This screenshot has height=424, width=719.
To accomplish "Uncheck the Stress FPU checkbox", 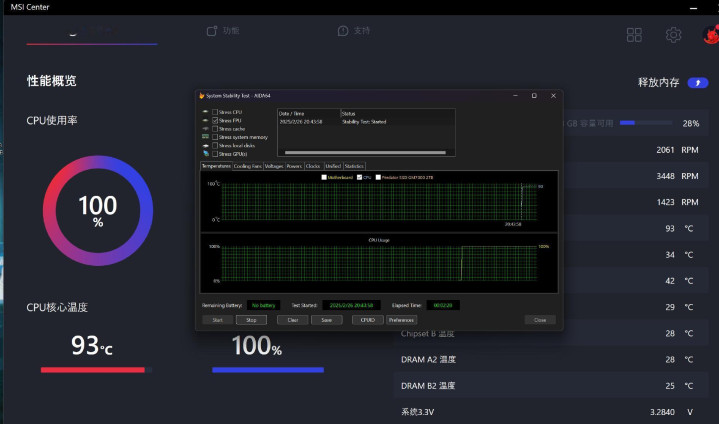I will click(x=215, y=120).
